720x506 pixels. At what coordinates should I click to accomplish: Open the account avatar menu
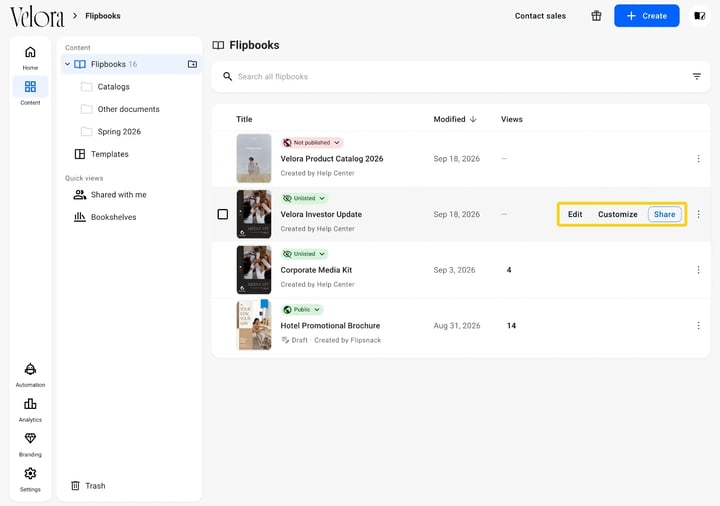[x=699, y=16]
